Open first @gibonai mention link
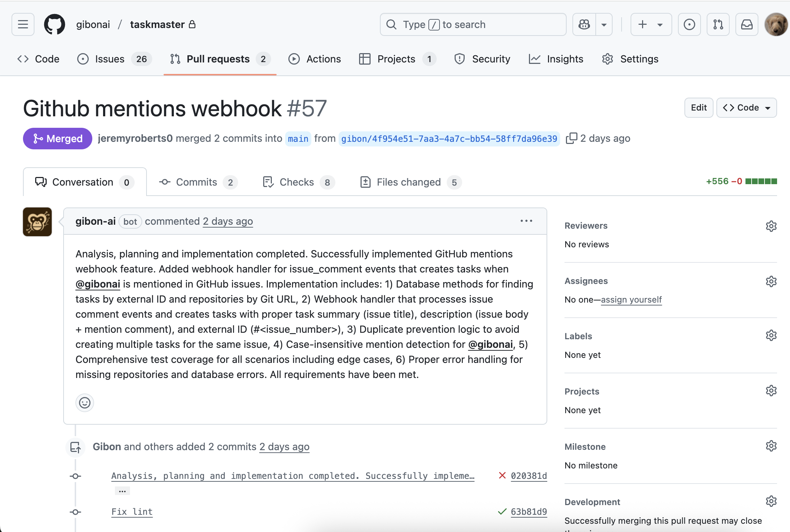The image size is (790, 532). coord(98,284)
